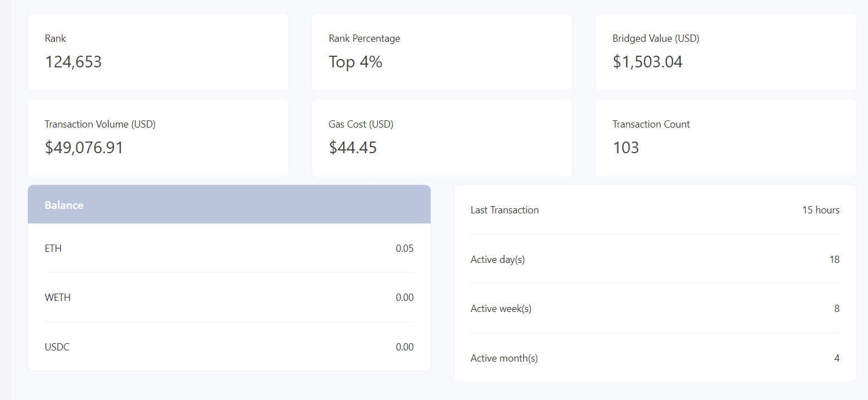Screen dimensions: 868x400
Task: Select the Active week(s) row
Action: [655, 308]
